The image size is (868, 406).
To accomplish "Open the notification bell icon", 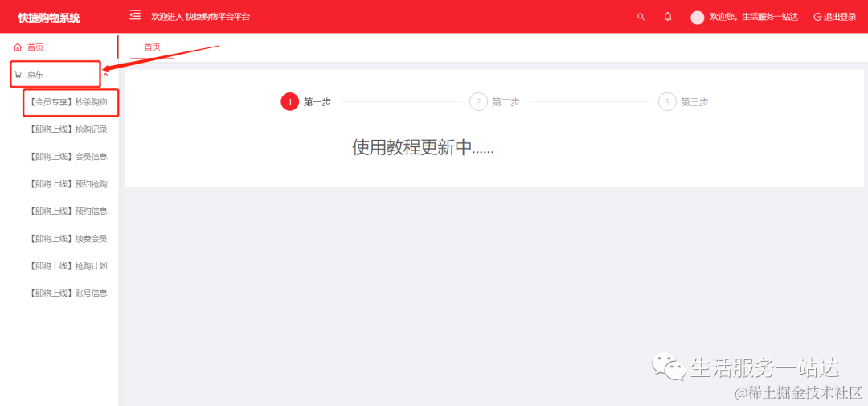I will (x=668, y=17).
